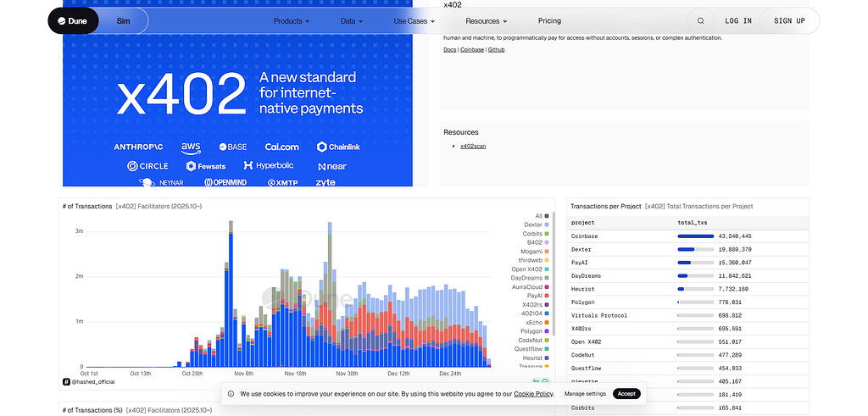The width and height of the screenshot is (868, 416).
Task: Open the Docs link
Action: coord(449,50)
